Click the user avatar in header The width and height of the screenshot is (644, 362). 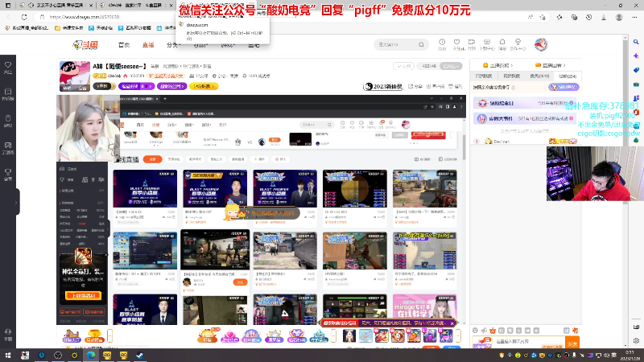(x=541, y=44)
